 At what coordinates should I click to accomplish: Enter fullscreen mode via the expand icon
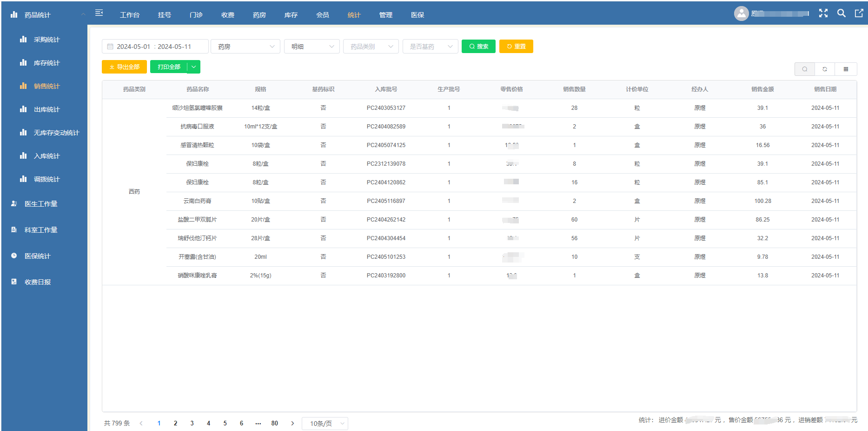coord(823,13)
